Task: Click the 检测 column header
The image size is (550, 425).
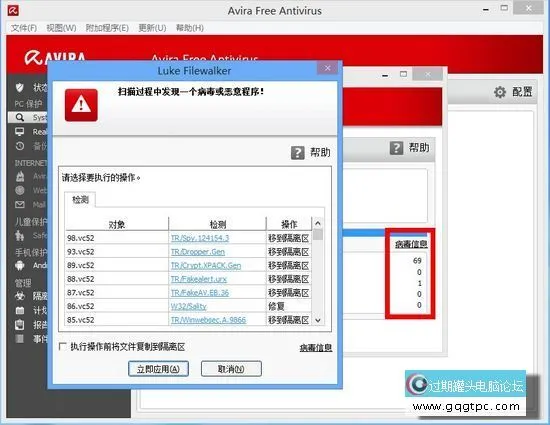Action: [217, 224]
